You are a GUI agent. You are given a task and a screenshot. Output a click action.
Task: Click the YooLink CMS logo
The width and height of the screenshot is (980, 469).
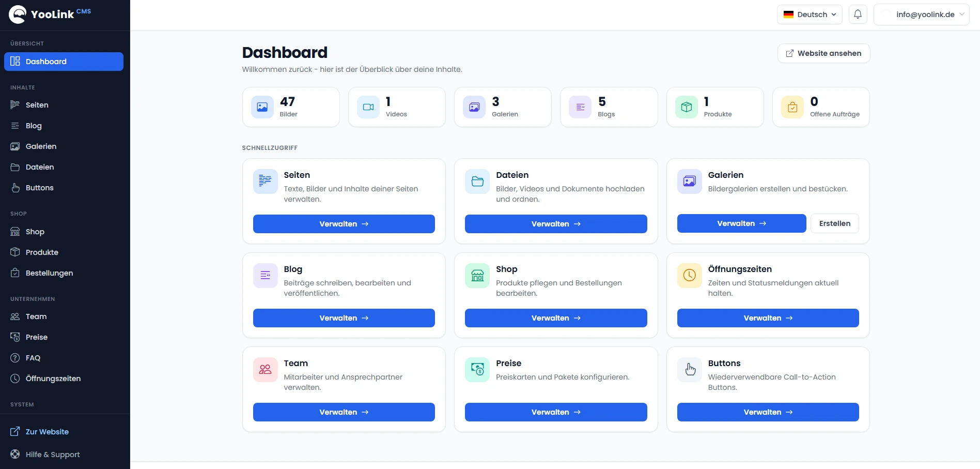(x=50, y=14)
